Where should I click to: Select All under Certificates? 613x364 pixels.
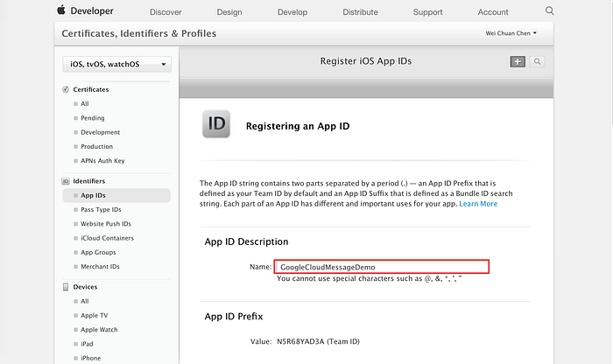pyautogui.click(x=85, y=104)
